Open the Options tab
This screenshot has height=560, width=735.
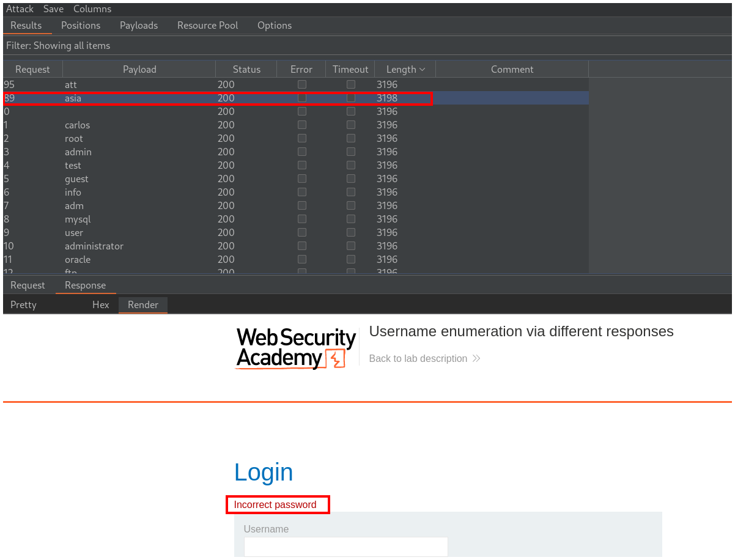tap(275, 25)
